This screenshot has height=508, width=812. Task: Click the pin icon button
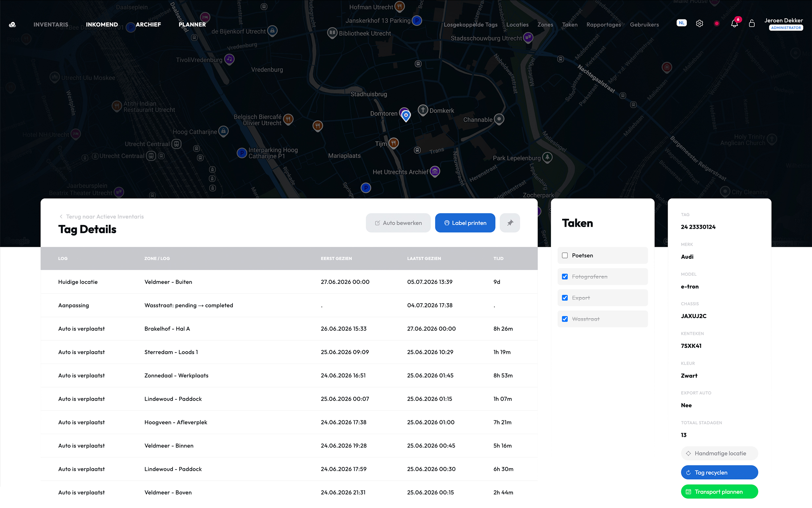(510, 223)
